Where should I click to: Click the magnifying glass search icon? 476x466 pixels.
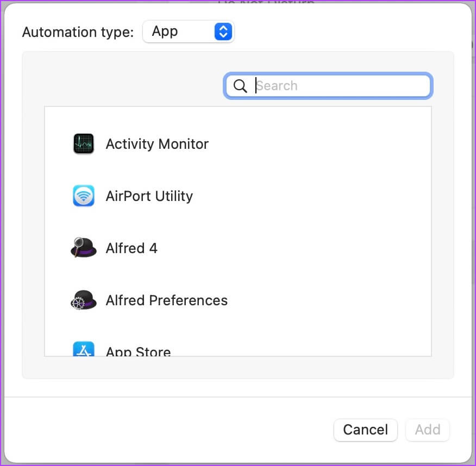[240, 86]
